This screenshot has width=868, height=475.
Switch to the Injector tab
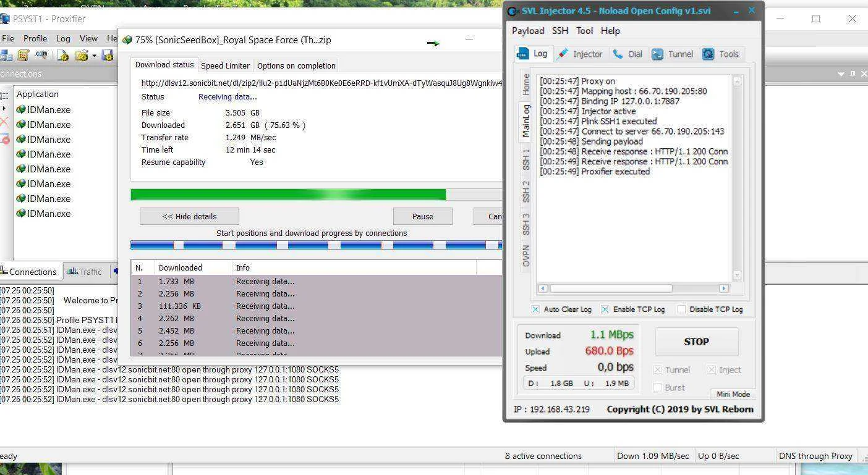(581, 54)
